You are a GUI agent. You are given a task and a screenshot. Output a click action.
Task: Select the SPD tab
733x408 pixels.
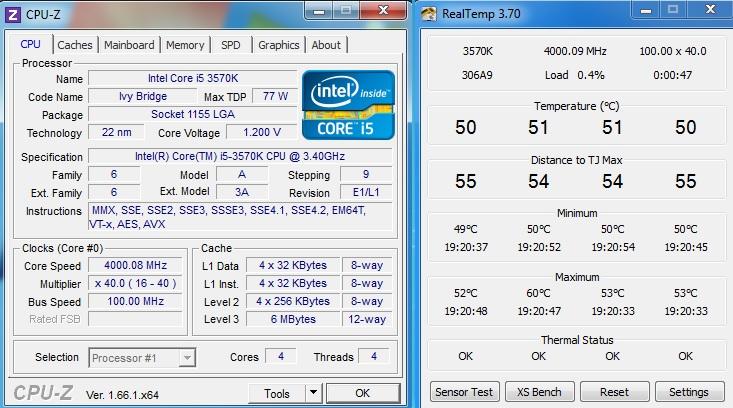[x=230, y=45]
